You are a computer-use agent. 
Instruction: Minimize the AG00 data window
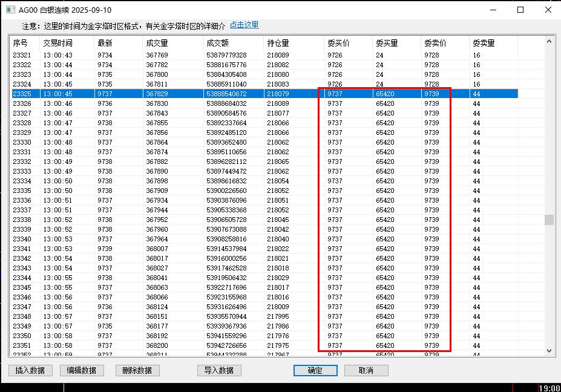click(x=493, y=10)
